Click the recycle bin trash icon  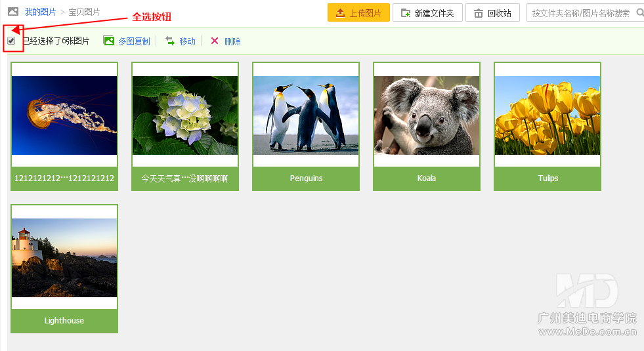click(x=478, y=13)
